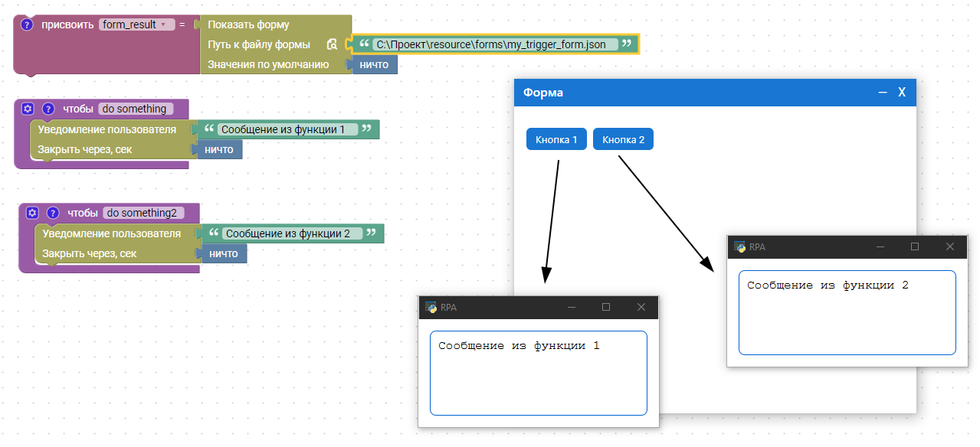Screen dimensions: 980x447
Task: Click the help icon on 'do something2' block
Action: point(53,213)
